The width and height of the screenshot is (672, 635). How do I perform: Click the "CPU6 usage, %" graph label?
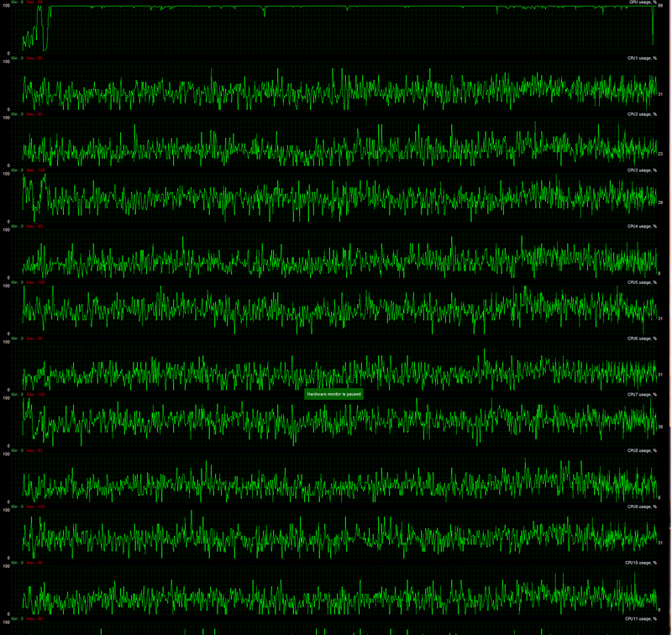[642, 338]
